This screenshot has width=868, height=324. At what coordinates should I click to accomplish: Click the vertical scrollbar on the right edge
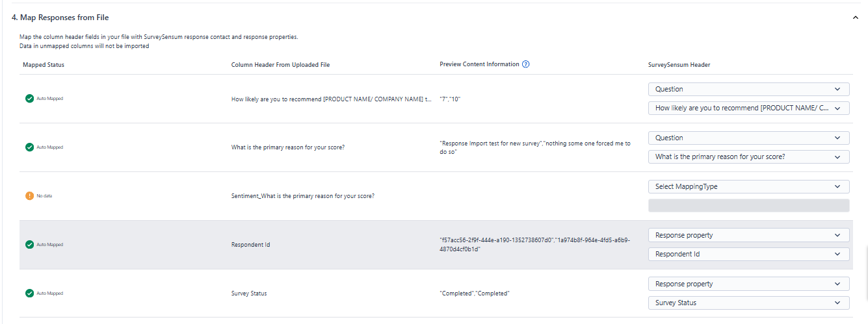pos(865,260)
